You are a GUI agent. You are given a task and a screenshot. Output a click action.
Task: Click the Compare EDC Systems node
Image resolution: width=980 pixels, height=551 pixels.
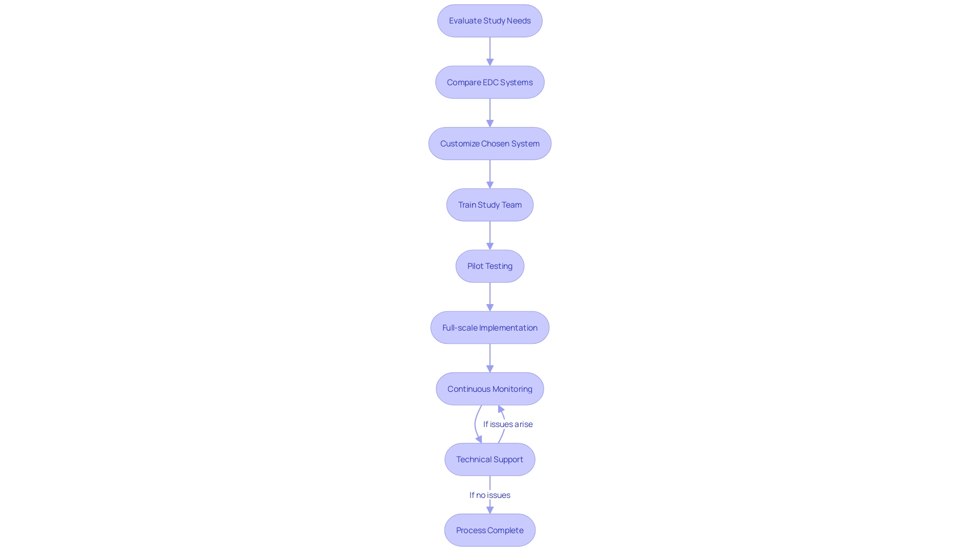click(x=490, y=82)
